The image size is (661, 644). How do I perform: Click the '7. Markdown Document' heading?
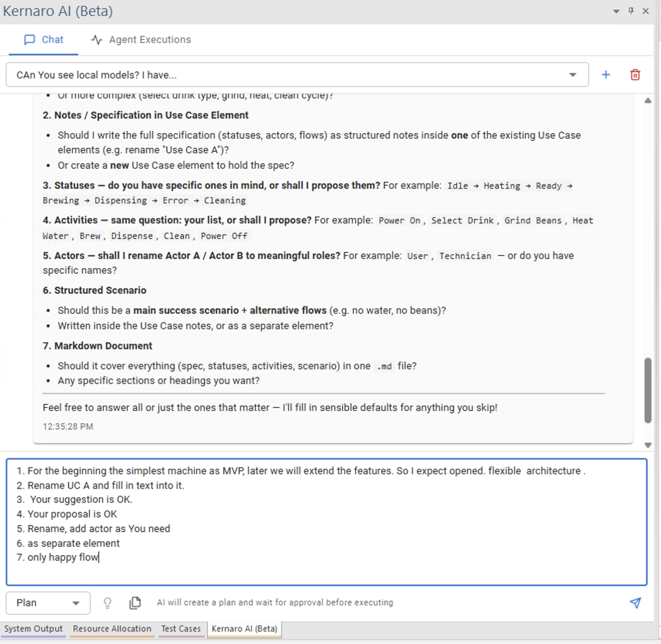click(x=98, y=346)
